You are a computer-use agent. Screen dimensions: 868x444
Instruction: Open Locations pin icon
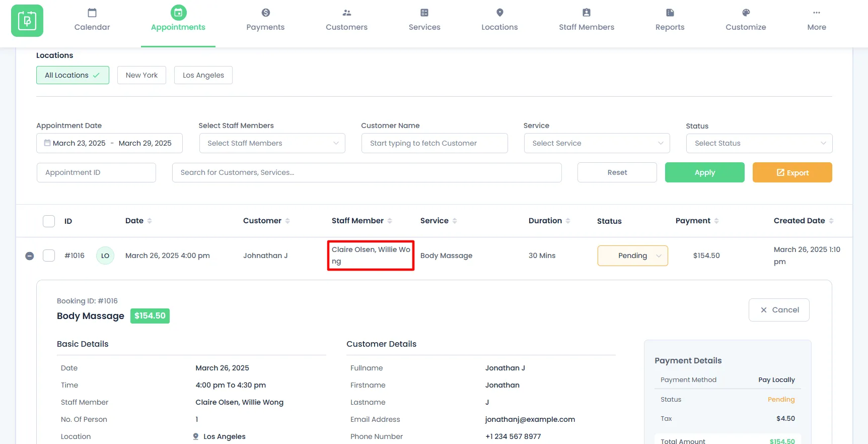[499, 13]
